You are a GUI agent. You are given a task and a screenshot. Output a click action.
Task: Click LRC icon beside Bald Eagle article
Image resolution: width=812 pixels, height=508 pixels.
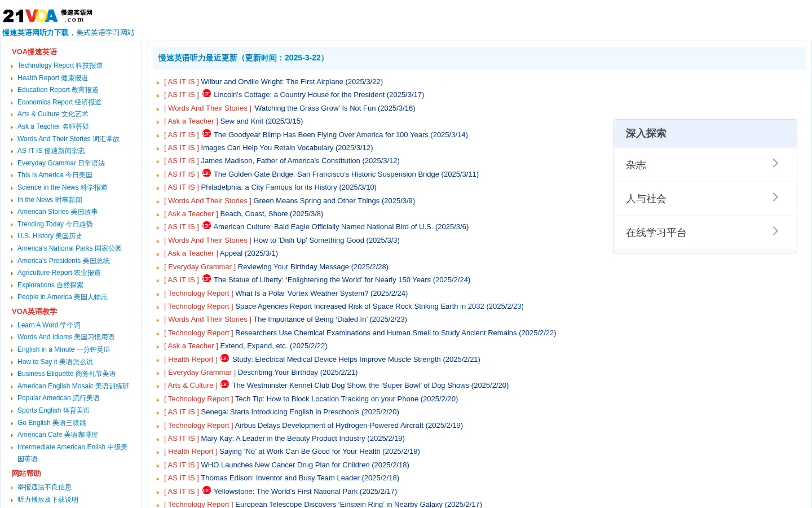[x=206, y=226]
